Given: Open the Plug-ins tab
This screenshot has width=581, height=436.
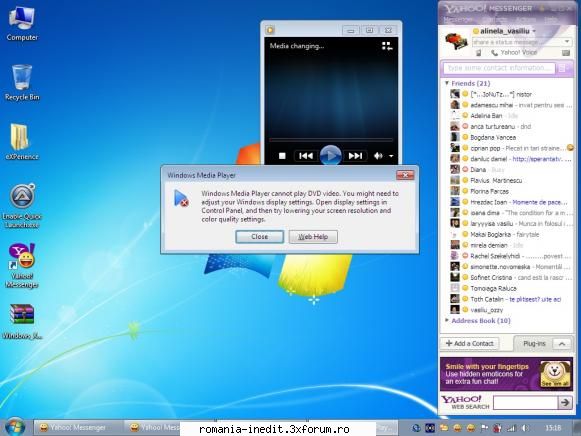Looking at the screenshot, I should 534,344.
